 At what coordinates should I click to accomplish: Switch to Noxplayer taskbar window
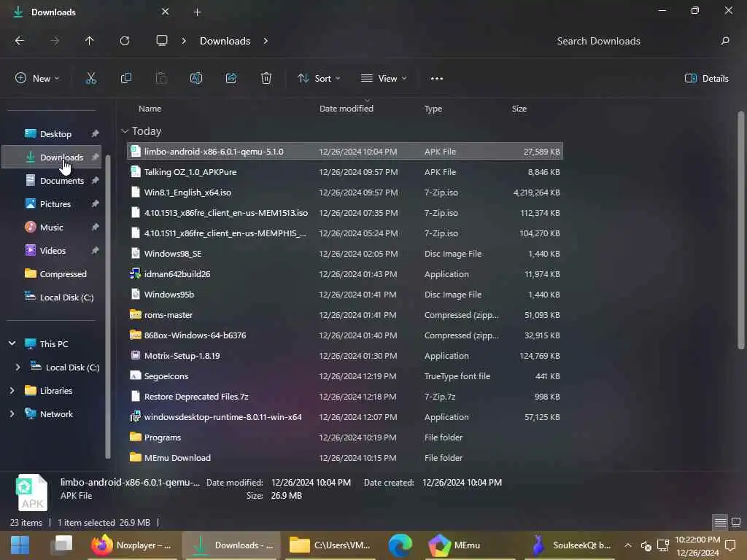click(132, 545)
